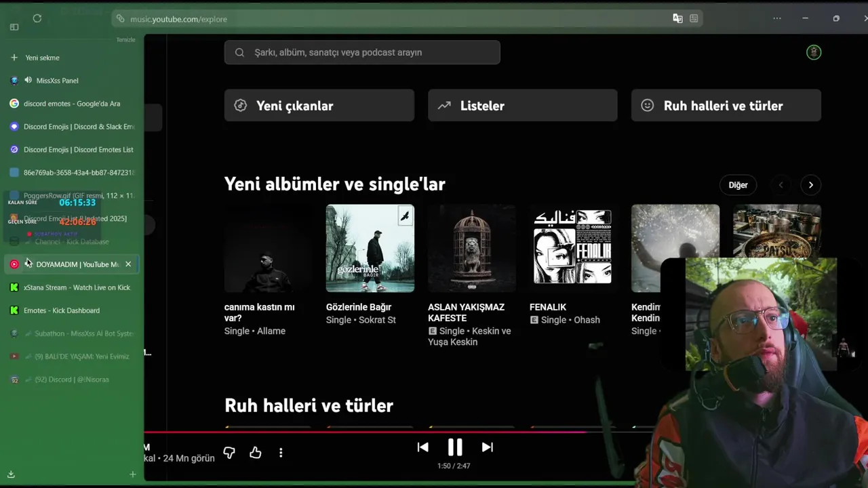Open Ruh halleri ve türler button
868x488 pixels.
pos(726,106)
